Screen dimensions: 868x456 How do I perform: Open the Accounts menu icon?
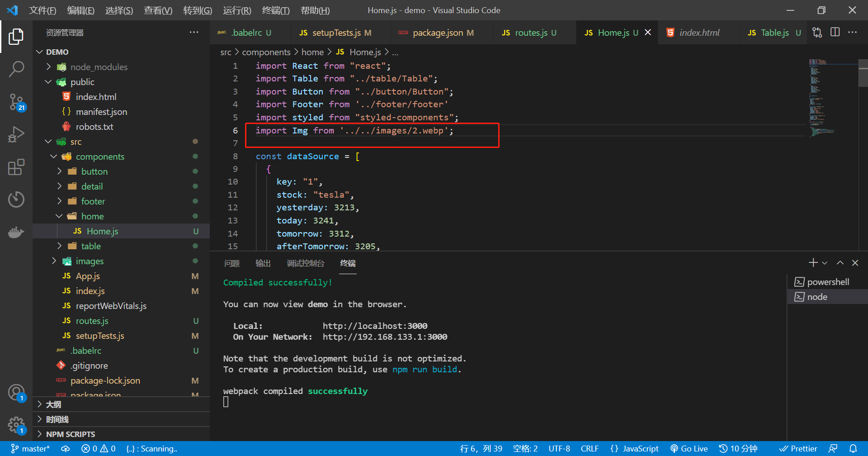[x=16, y=392]
